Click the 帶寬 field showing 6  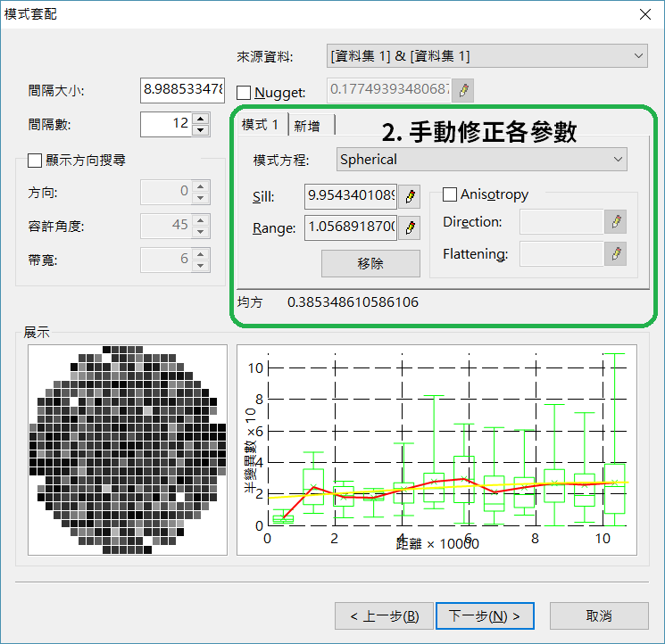[x=166, y=260]
